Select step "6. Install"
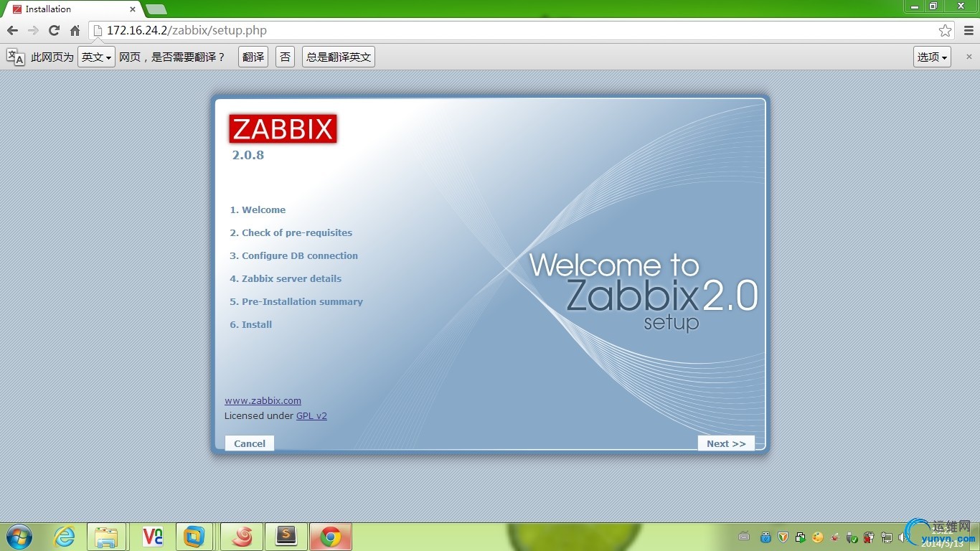Screen dimensions: 980x551 click(251, 325)
